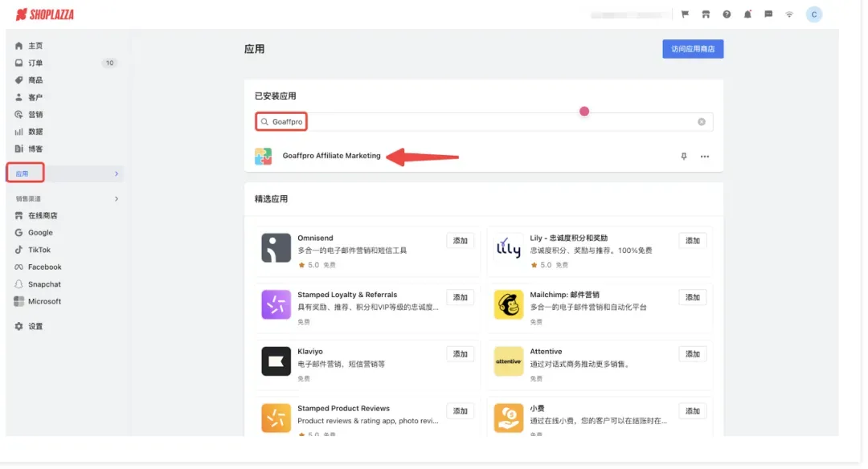The image size is (868, 469).
Task: Click the Mailchimp app icon
Action: (508, 304)
